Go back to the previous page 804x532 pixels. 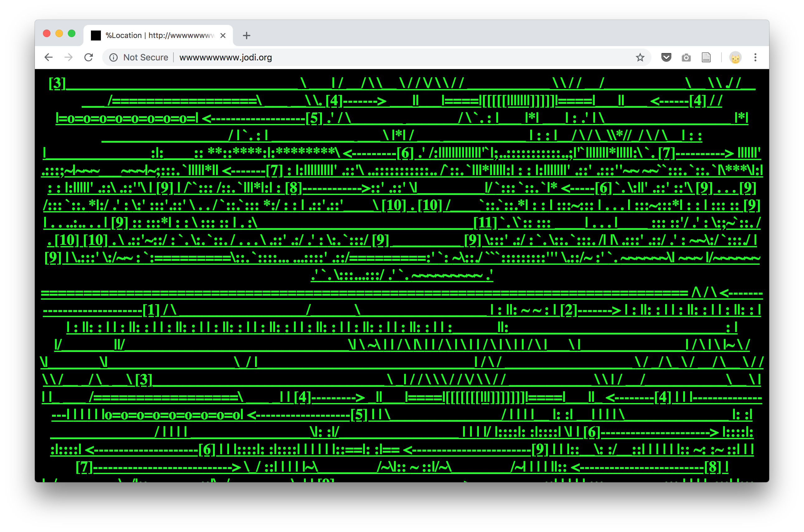pyautogui.click(x=49, y=57)
